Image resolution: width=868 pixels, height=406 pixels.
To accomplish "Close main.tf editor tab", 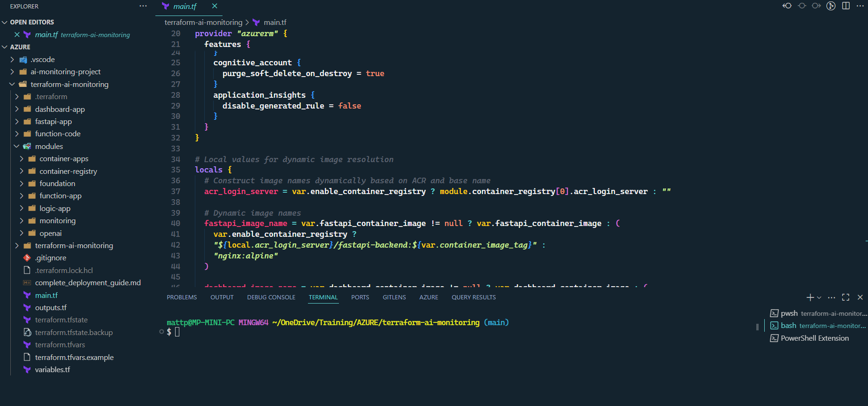I will 215,6.
